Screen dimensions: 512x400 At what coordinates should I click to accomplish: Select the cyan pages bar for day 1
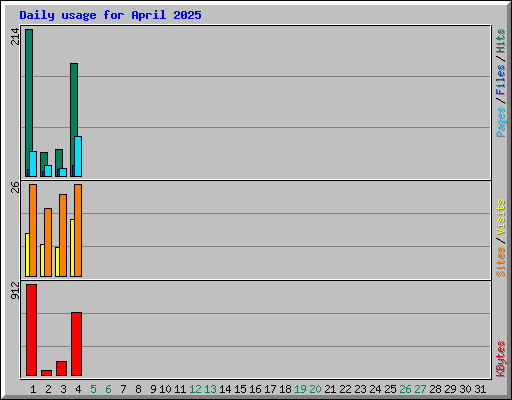coord(33,164)
